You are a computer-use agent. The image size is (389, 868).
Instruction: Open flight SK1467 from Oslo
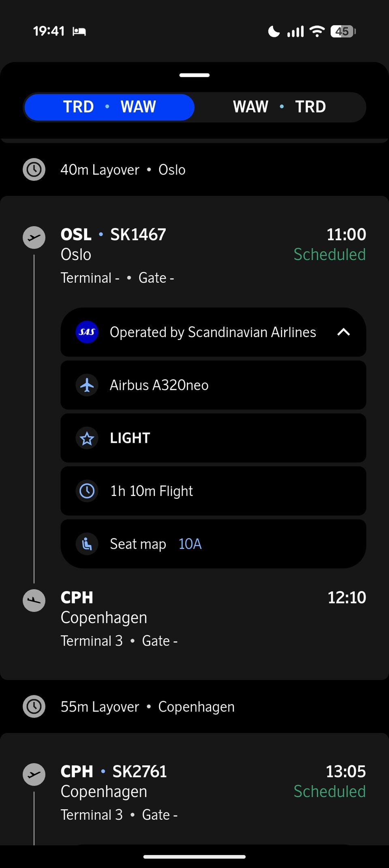click(138, 235)
